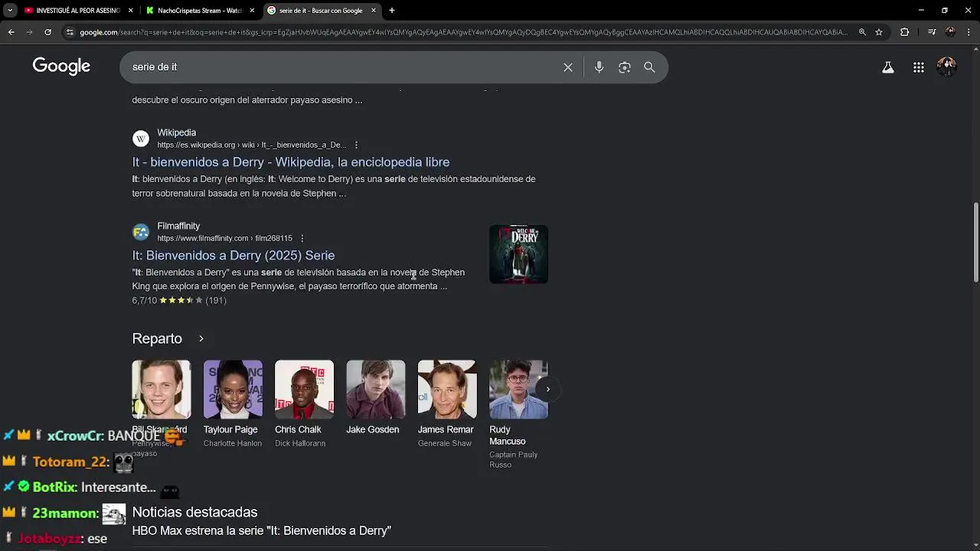Screen dimensions: 980x551
Task: Open the Chrome profile avatar
Action: (951, 32)
